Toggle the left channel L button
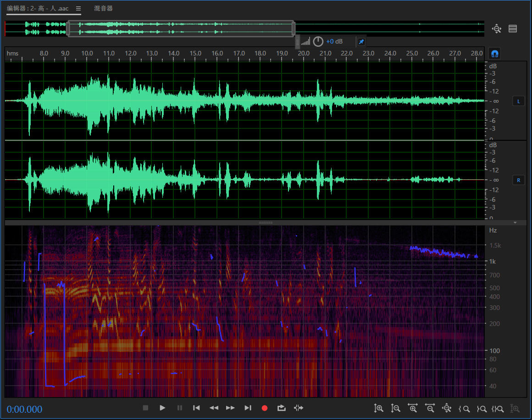 (x=518, y=101)
